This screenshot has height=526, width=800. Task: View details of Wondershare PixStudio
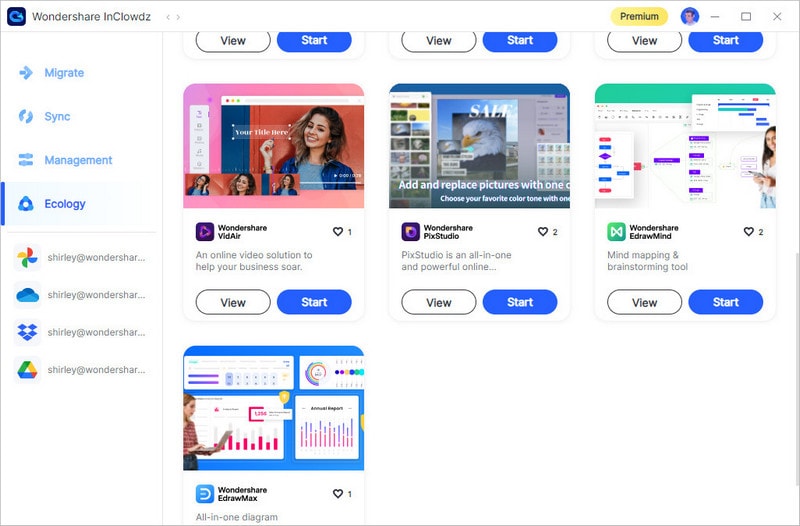click(439, 303)
